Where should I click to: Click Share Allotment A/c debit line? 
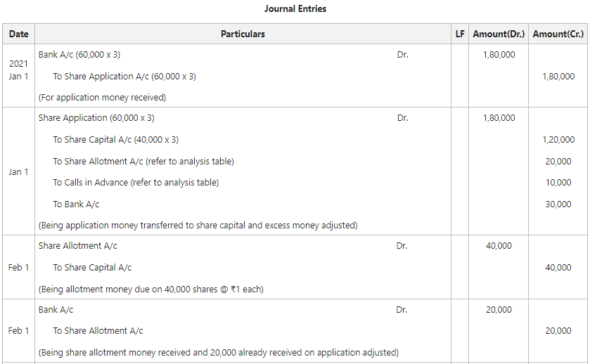(x=78, y=246)
